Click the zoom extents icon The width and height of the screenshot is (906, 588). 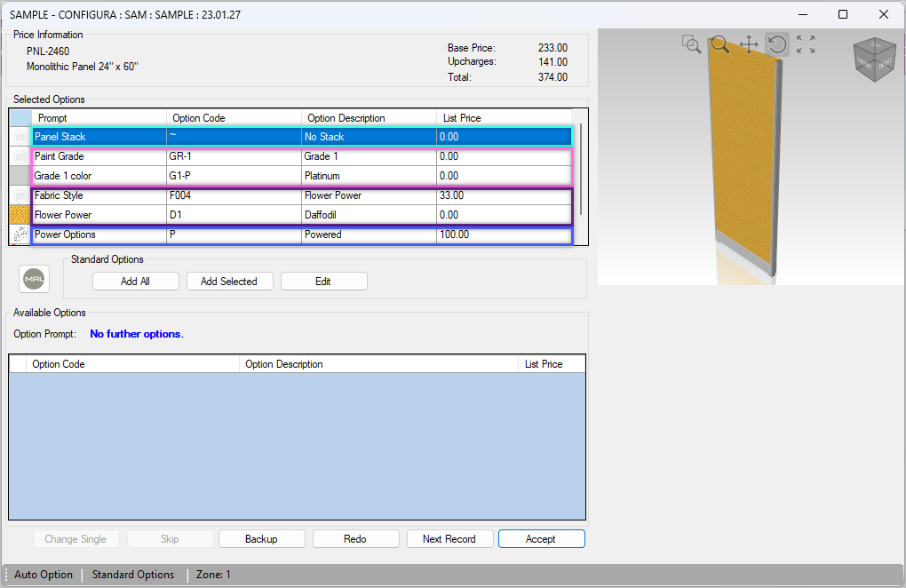pyautogui.click(x=806, y=44)
